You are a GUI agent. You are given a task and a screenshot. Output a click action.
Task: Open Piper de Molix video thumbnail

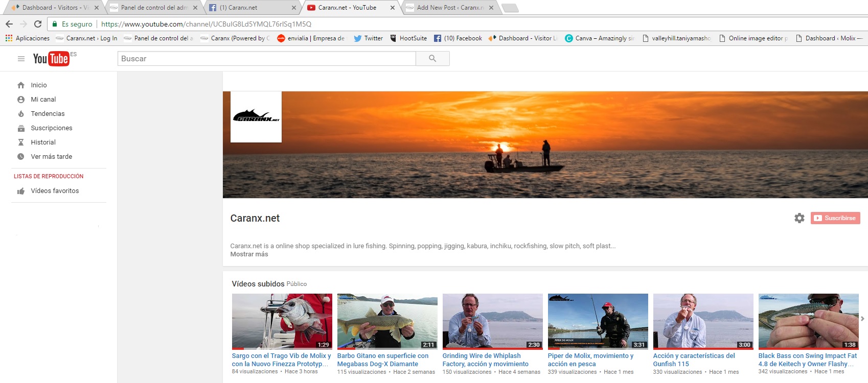[x=598, y=321]
